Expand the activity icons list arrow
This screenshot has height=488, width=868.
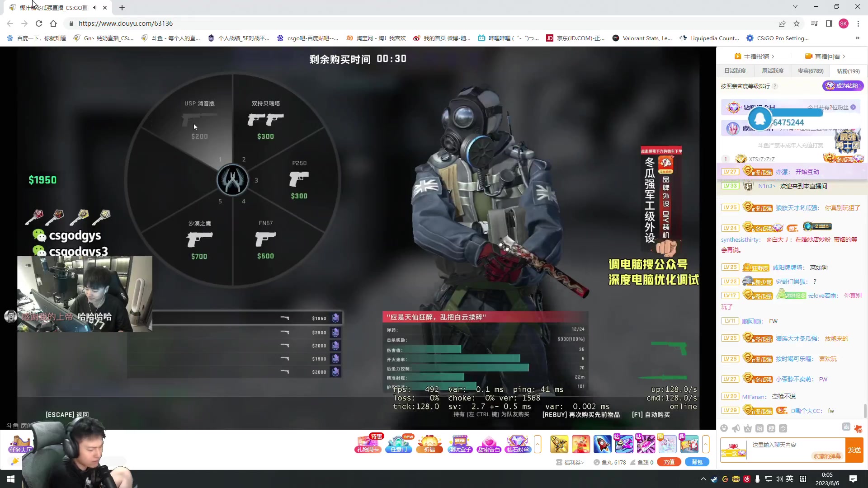pyautogui.click(x=538, y=444)
